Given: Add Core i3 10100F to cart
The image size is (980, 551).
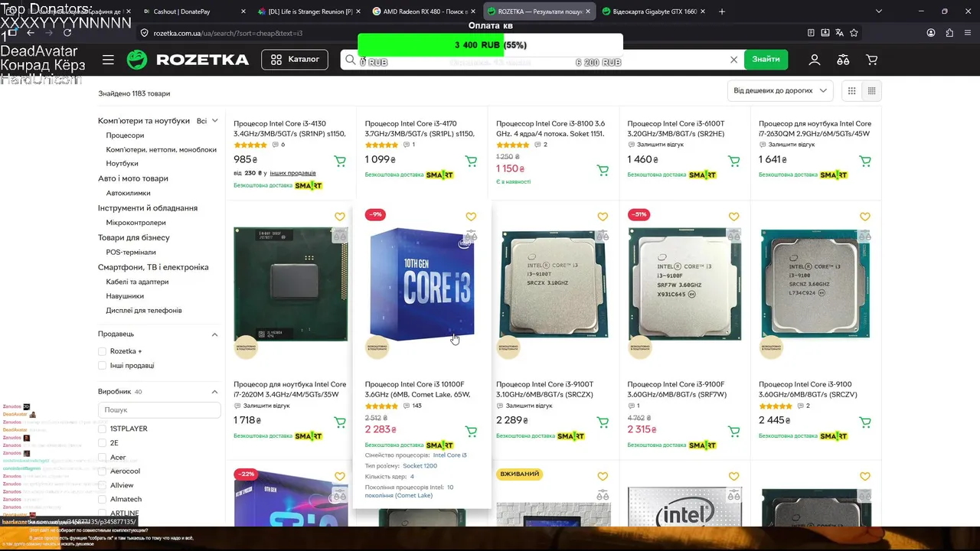Looking at the screenshot, I should point(471,432).
